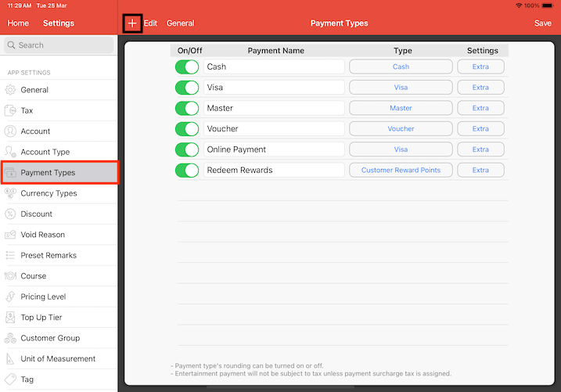Image resolution: width=561 pixels, height=392 pixels.
Task: Open the Voucher type selector
Action: click(401, 129)
